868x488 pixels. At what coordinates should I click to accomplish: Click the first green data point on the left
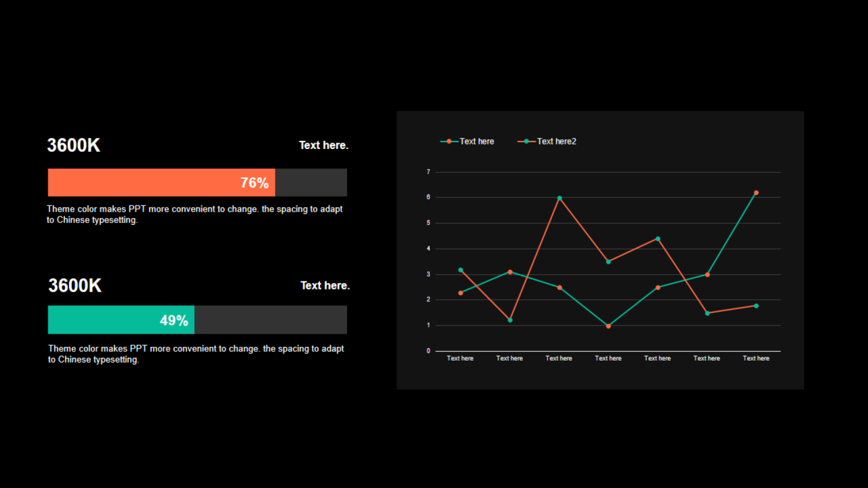[460, 270]
